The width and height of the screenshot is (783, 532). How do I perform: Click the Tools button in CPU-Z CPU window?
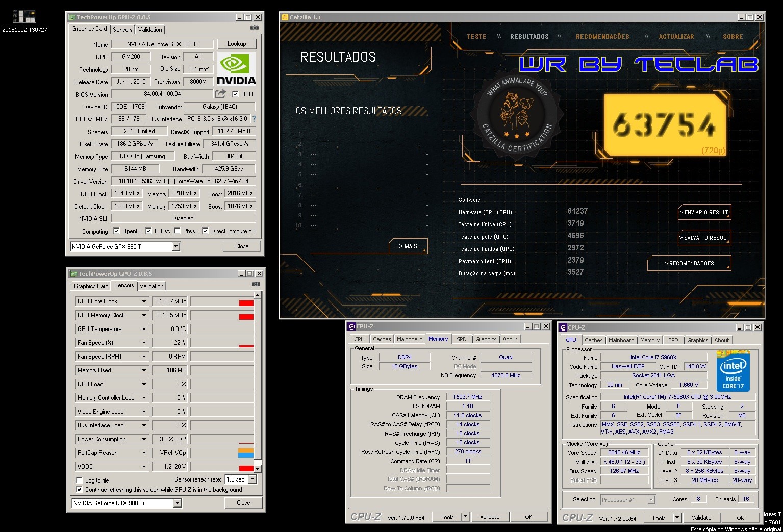click(659, 518)
